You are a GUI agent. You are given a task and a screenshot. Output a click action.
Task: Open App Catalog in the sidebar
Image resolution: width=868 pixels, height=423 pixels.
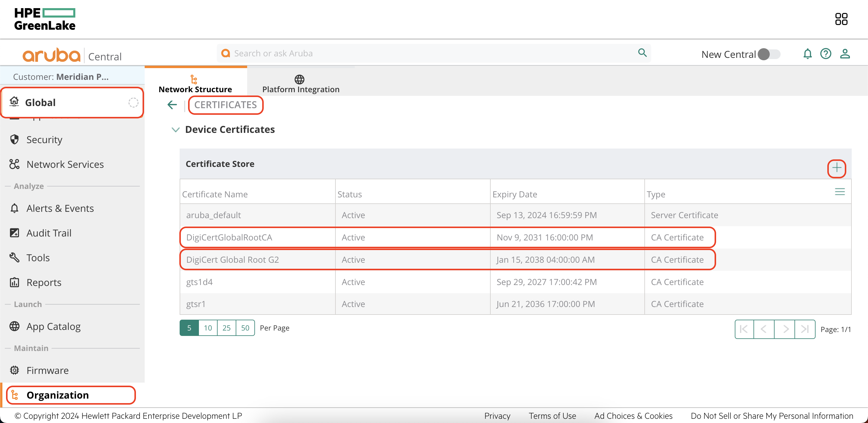click(53, 326)
